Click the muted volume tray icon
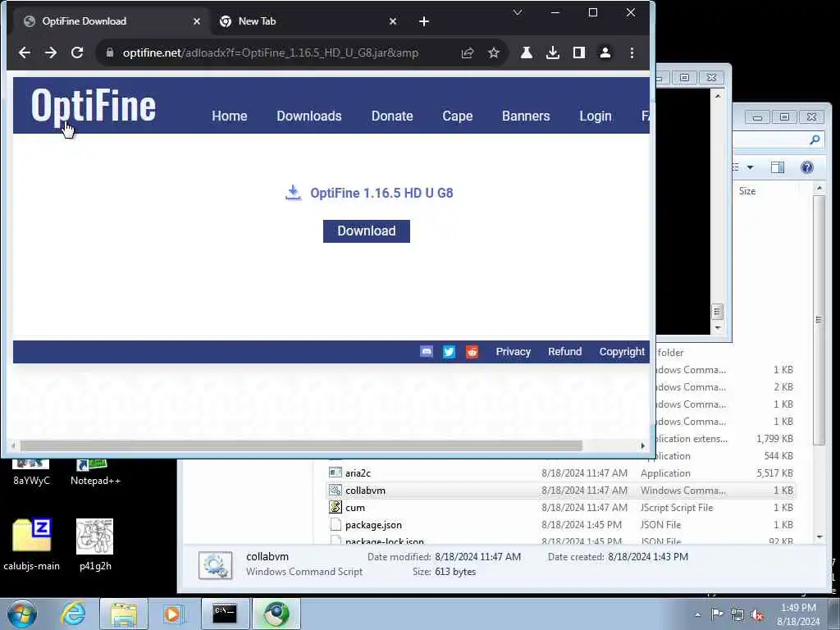The image size is (840, 630). click(x=757, y=614)
